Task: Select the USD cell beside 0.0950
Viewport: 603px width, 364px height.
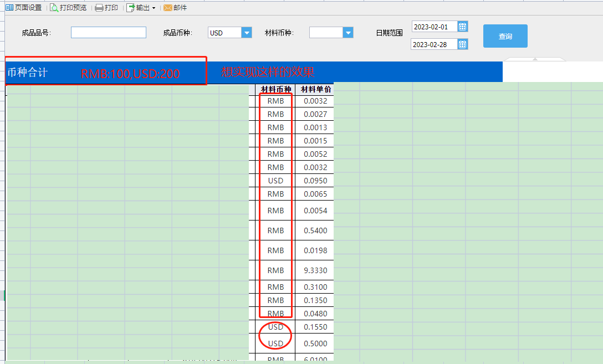Action: (x=275, y=181)
